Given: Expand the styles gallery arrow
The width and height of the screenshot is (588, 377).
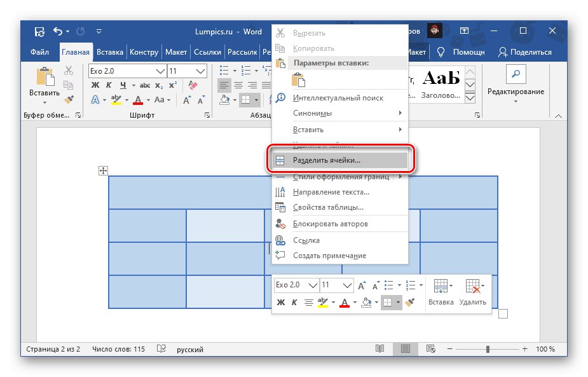Looking at the screenshot, I should pyautogui.click(x=470, y=99).
